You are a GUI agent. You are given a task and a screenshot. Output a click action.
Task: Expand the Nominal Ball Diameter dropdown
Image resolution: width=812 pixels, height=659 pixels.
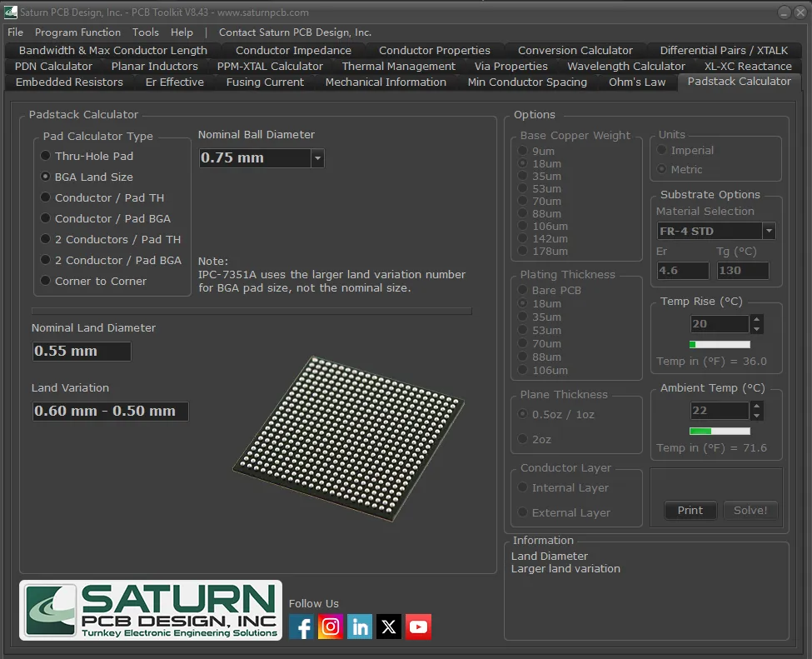pos(317,158)
